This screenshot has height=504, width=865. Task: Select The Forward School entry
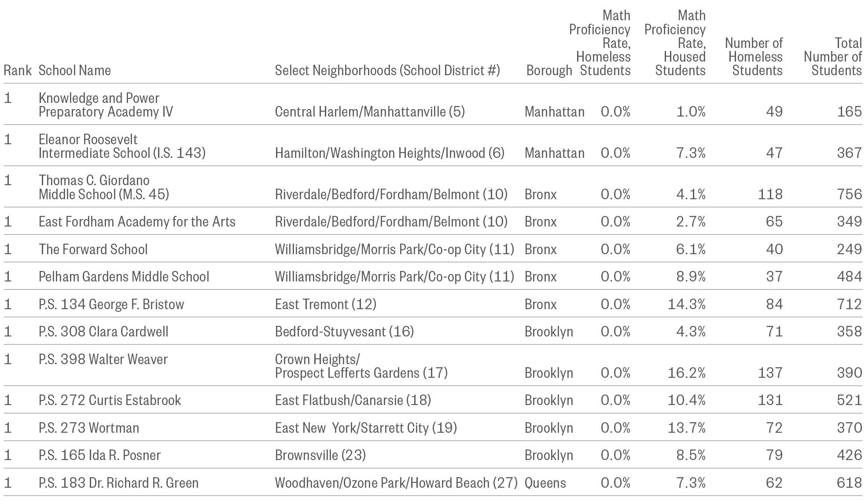[93, 249]
